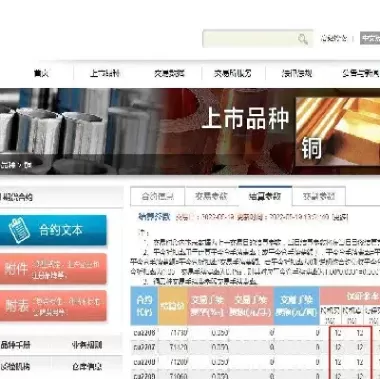
Task: Click the magnifier search icon
Action: tap(303, 39)
